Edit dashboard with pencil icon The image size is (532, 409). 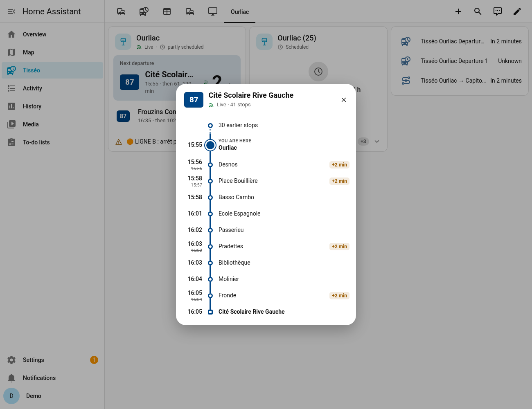517,11
